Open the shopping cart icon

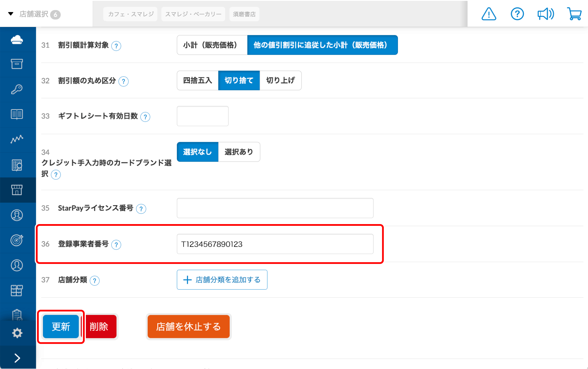[x=574, y=14]
